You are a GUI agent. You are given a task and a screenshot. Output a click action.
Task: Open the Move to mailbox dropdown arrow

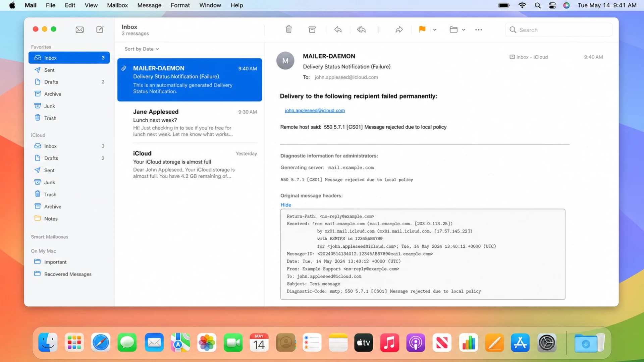(464, 30)
